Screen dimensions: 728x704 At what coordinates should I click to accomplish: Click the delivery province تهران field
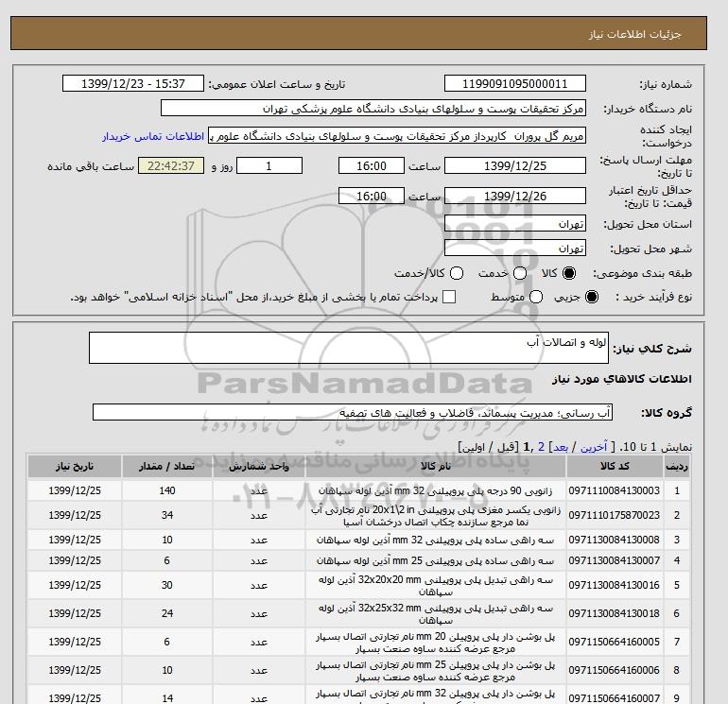point(515,224)
